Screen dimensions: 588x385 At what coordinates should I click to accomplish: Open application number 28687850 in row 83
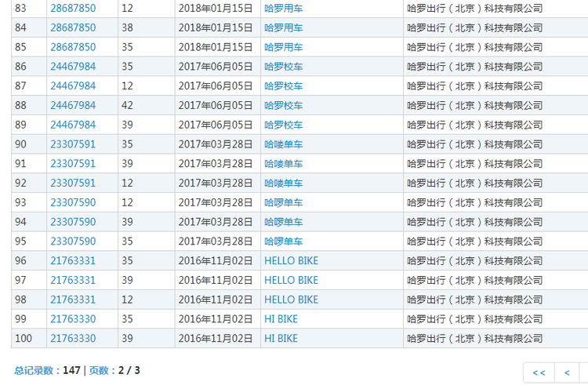click(73, 9)
